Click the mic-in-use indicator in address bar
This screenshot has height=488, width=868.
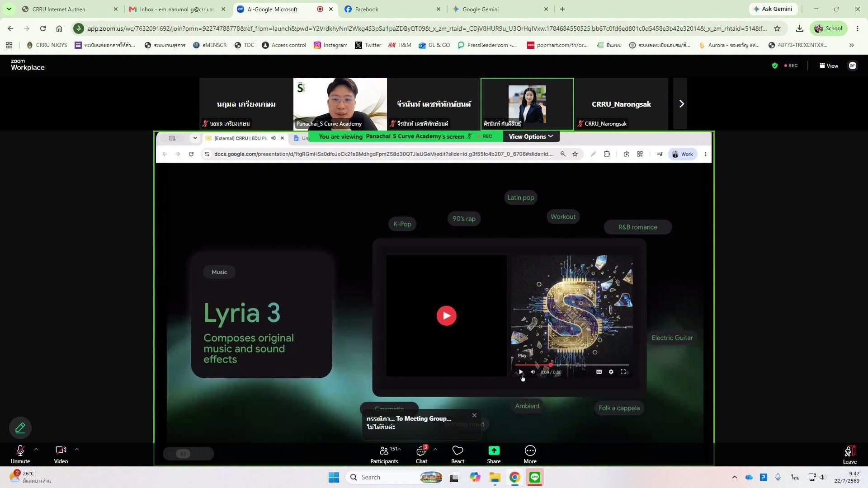point(79,28)
